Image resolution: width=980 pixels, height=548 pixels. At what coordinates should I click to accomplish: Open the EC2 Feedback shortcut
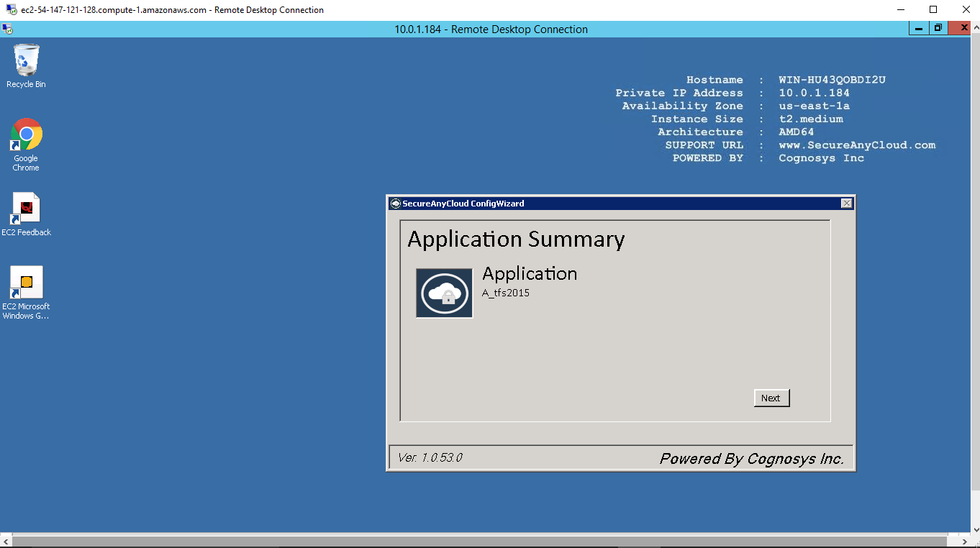pos(26,209)
